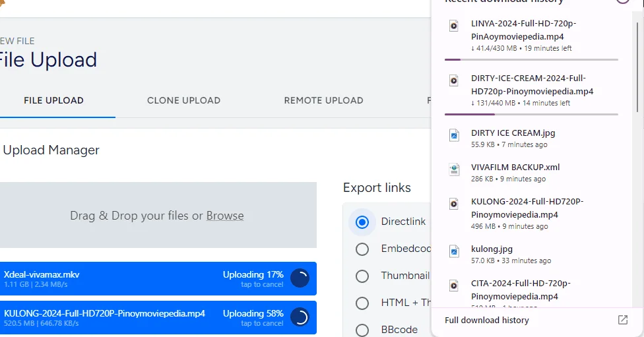Click the Upload Manager heading
644x337 pixels.
pos(51,150)
